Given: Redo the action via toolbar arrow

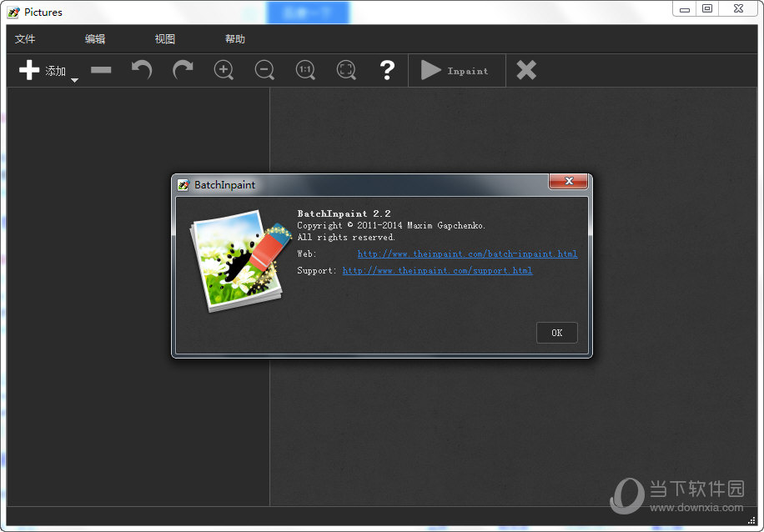Looking at the screenshot, I should click(183, 70).
